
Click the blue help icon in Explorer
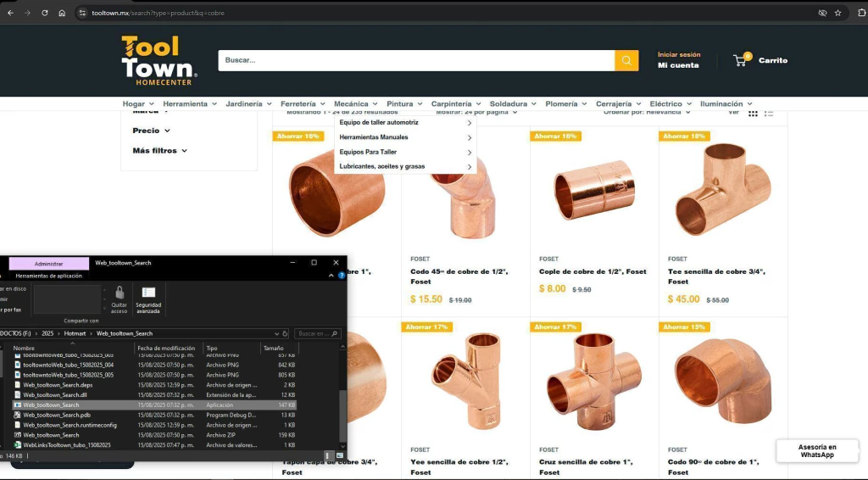coord(342,275)
